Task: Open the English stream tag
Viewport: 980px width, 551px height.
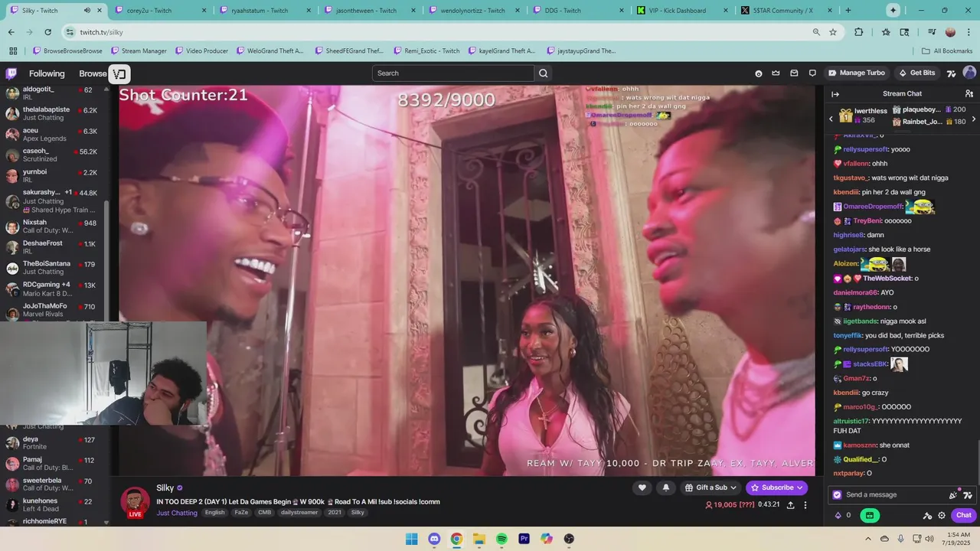Action: coord(214,513)
